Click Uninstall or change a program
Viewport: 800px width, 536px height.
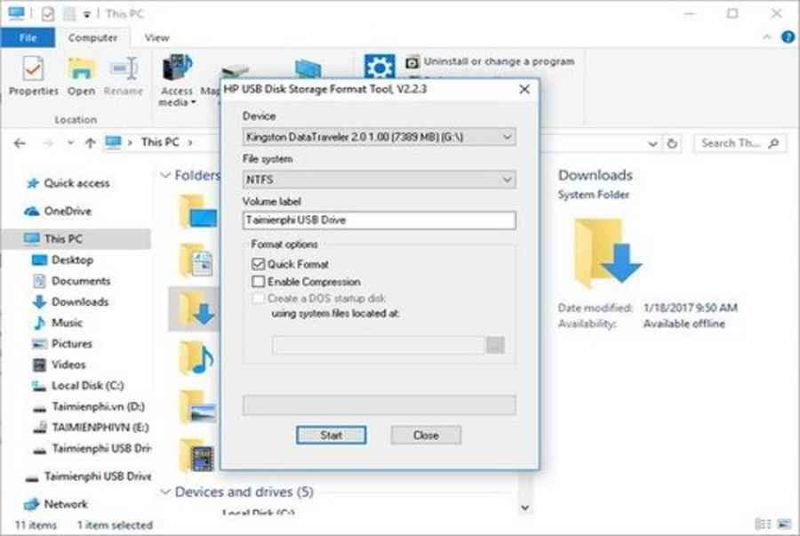point(490,62)
